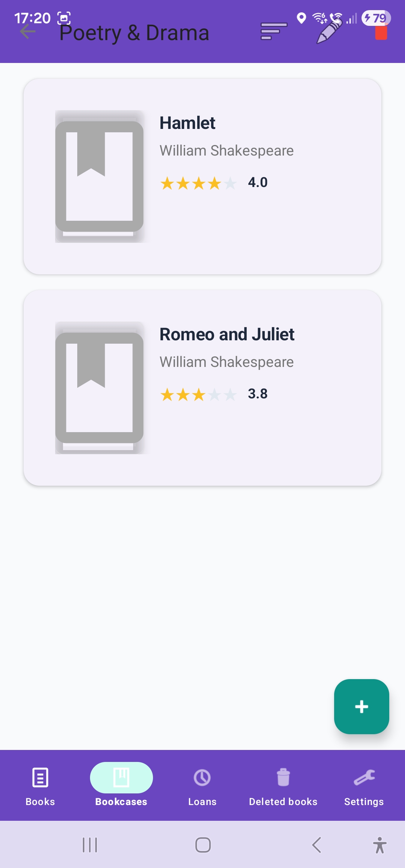The height and width of the screenshot is (868, 405).
Task: Tap the Hamlet book cover thumbnail
Action: 99,177
